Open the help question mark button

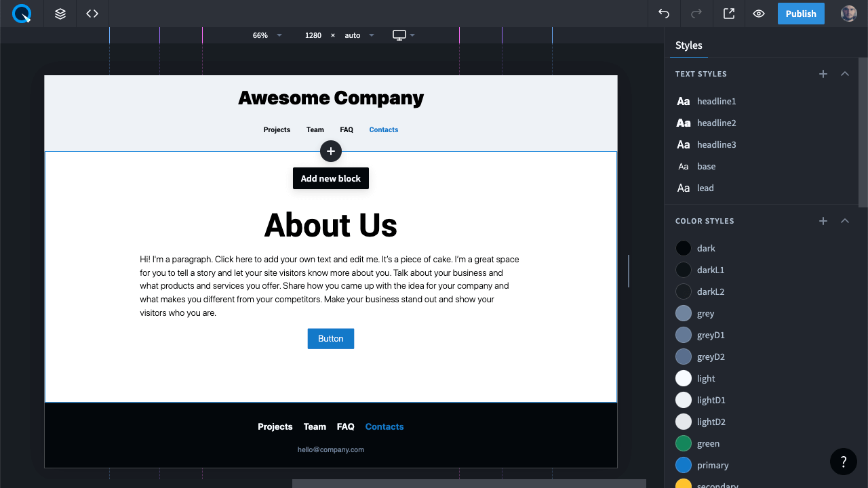click(844, 462)
